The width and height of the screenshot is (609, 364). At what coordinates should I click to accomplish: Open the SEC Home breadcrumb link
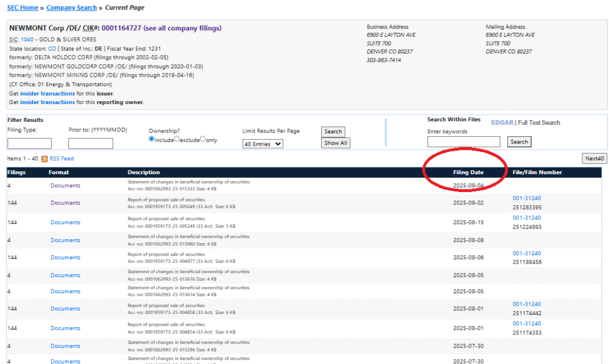[x=23, y=7]
